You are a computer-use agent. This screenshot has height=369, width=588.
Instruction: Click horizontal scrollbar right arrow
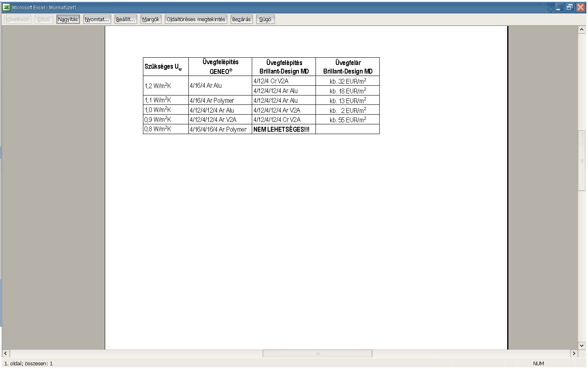[x=574, y=354]
